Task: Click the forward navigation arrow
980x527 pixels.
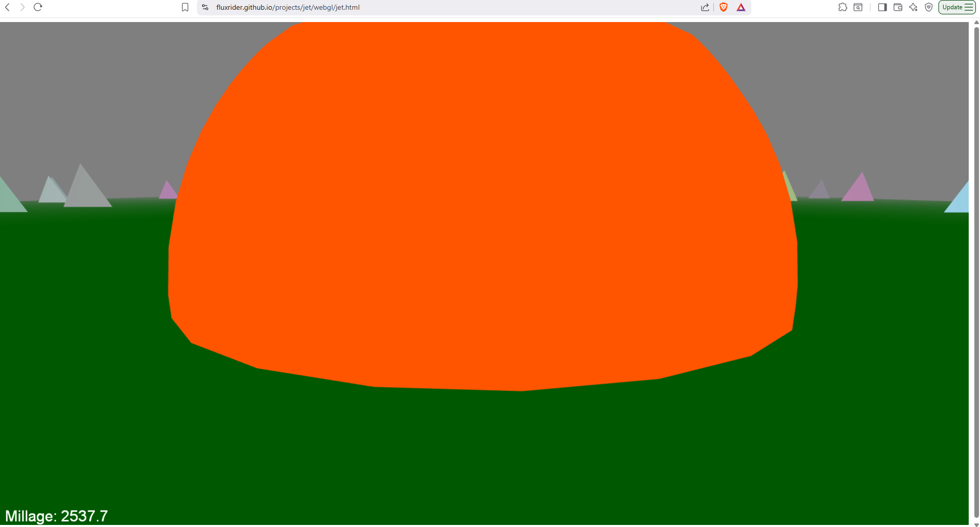Action: [x=23, y=7]
